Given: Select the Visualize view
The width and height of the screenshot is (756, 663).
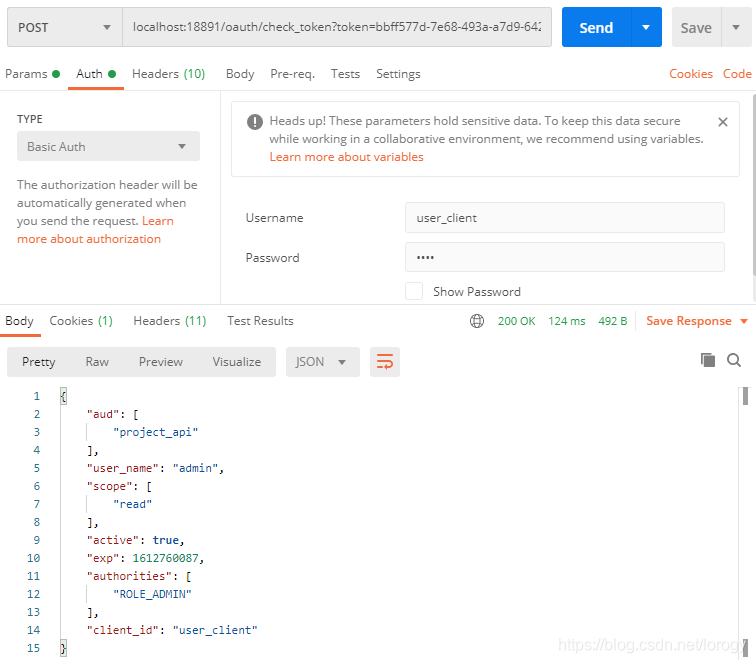Looking at the screenshot, I should 237,362.
